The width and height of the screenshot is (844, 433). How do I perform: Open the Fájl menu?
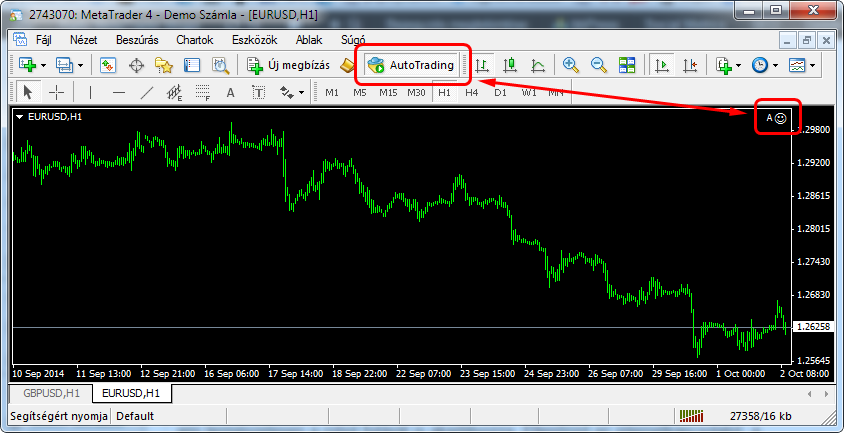coord(43,40)
